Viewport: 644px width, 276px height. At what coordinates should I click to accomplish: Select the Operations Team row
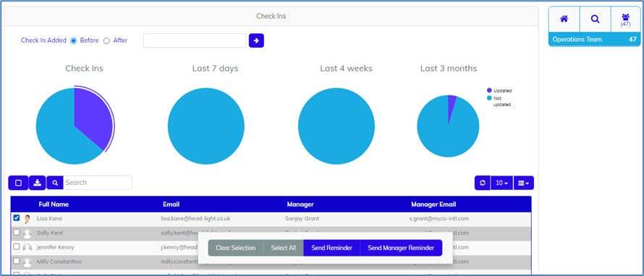point(594,39)
